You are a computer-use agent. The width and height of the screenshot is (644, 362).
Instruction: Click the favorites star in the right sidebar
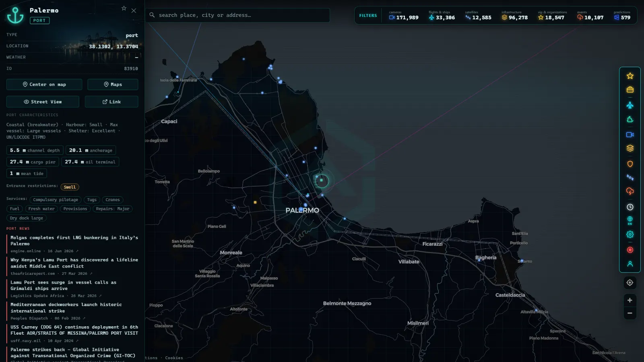click(x=630, y=76)
